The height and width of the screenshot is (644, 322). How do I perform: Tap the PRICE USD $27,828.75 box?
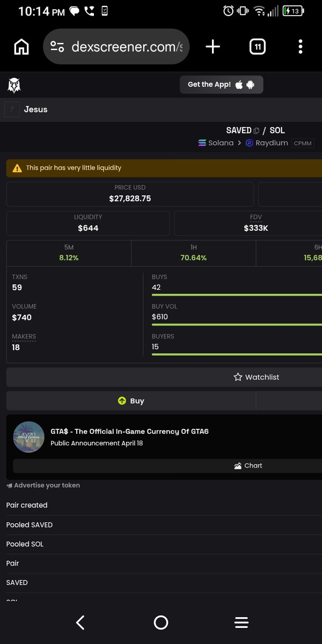pos(130,194)
